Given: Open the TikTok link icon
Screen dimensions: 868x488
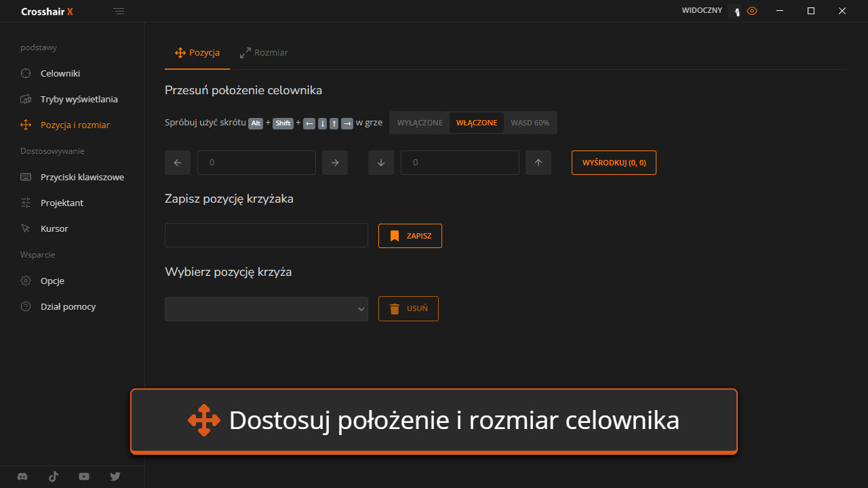Looking at the screenshot, I should coord(54,476).
